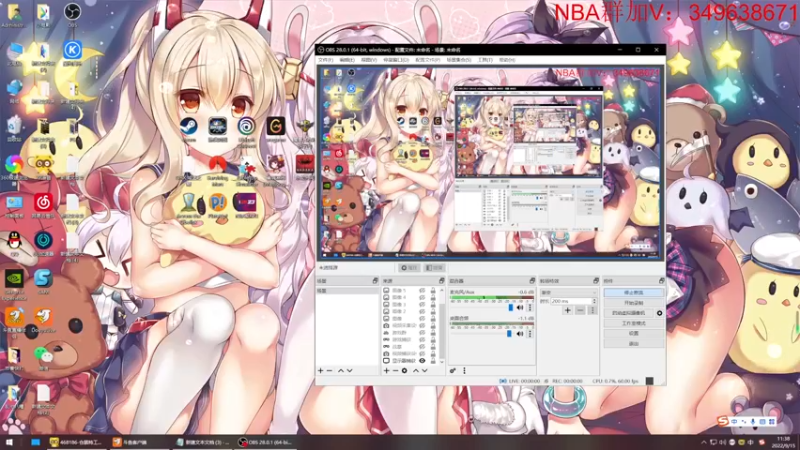The width and height of the screenshot is (800, 450).
Task: Select the 图像 2 source row
Action: click(x=410, y=311)
